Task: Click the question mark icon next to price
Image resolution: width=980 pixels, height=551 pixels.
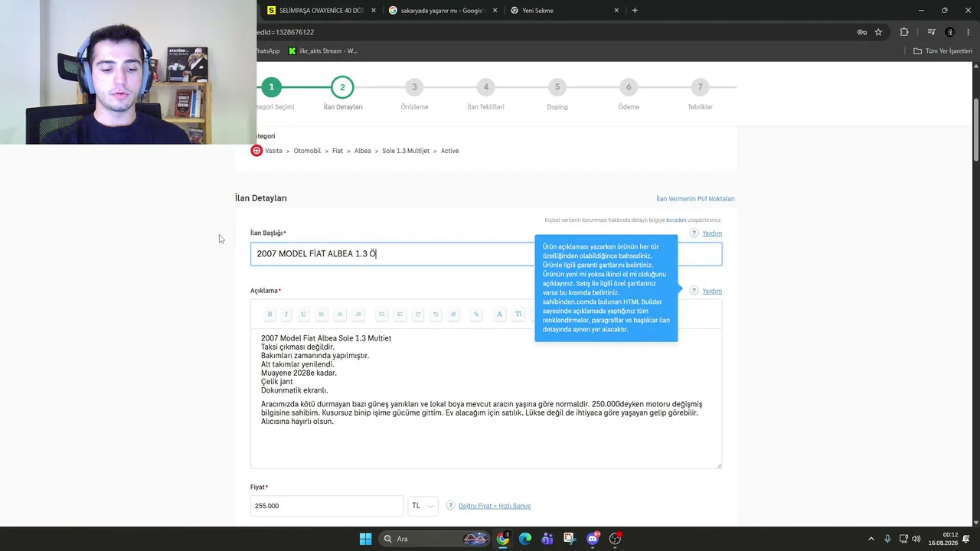Action: [x=451, y=506]
